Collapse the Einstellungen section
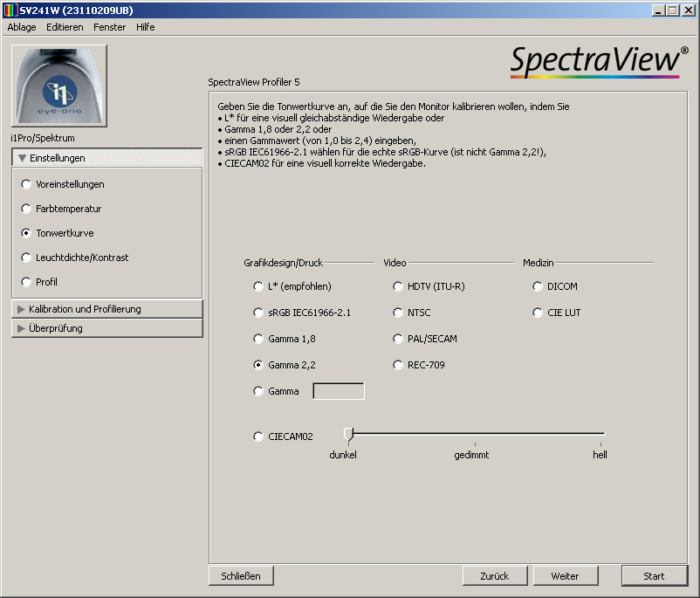The image size is (700, 598). tap(107, 158)
